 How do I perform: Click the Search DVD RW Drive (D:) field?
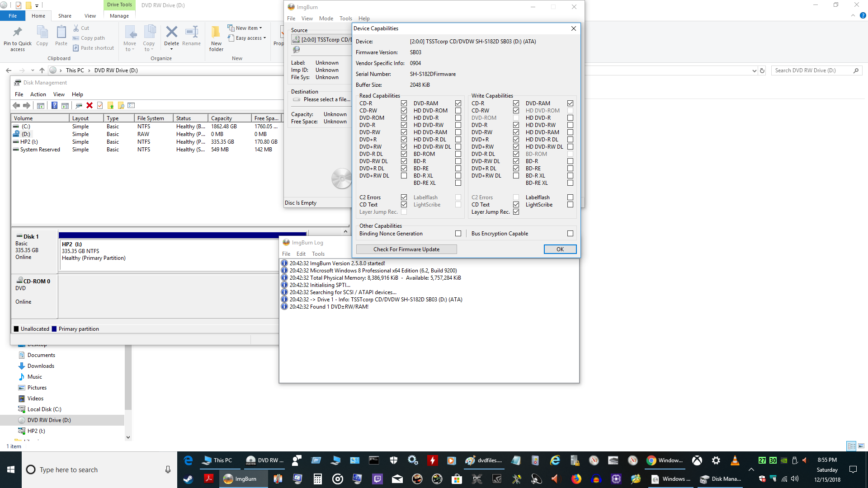(816, 70)
